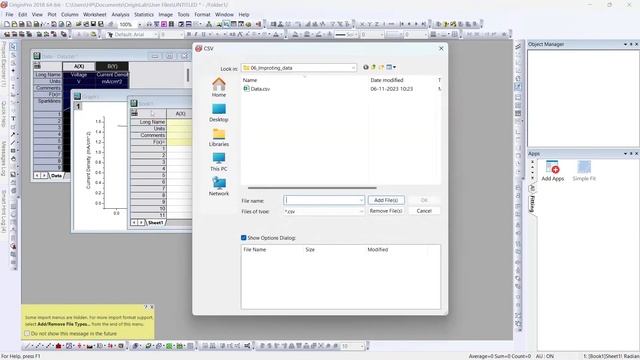Image resolution: width=640 pixels, height=360 pixels.
Task: Open the Analysis menu
Action: click(120, 14)
